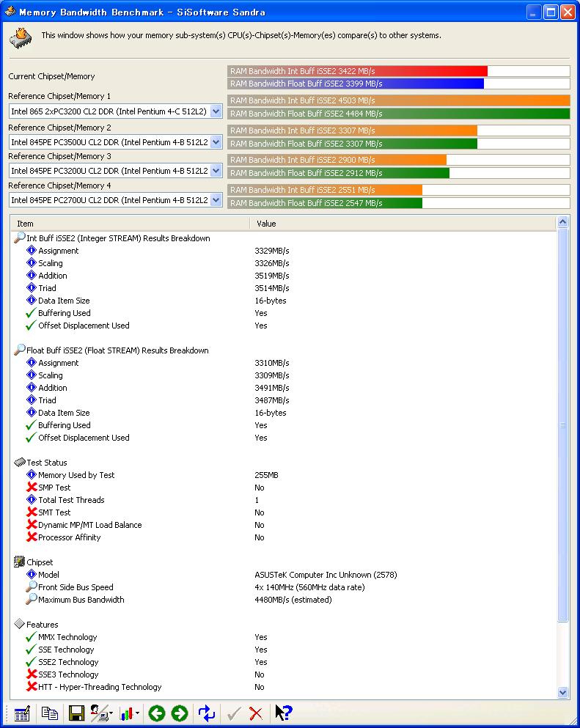Click the Test Status memory chip icon
Viewport: 580px width, 728px height.
tap(20, 462)
